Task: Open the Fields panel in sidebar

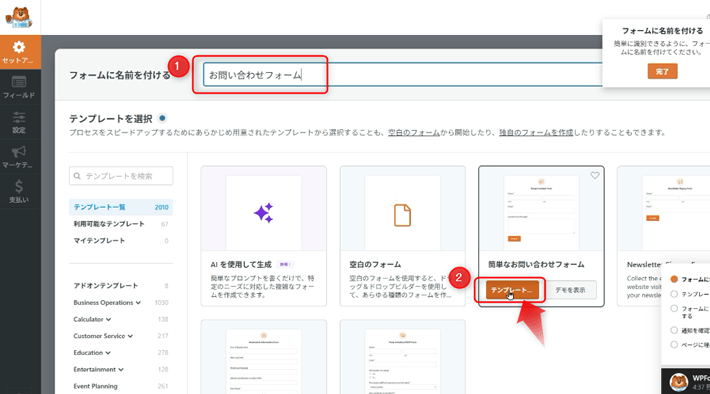Action: coord(19,87)
